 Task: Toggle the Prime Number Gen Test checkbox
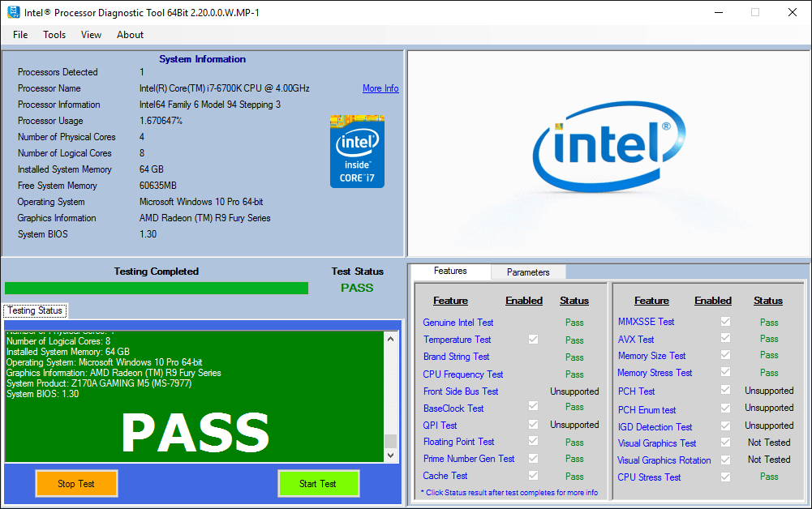[x=533, y=458]
